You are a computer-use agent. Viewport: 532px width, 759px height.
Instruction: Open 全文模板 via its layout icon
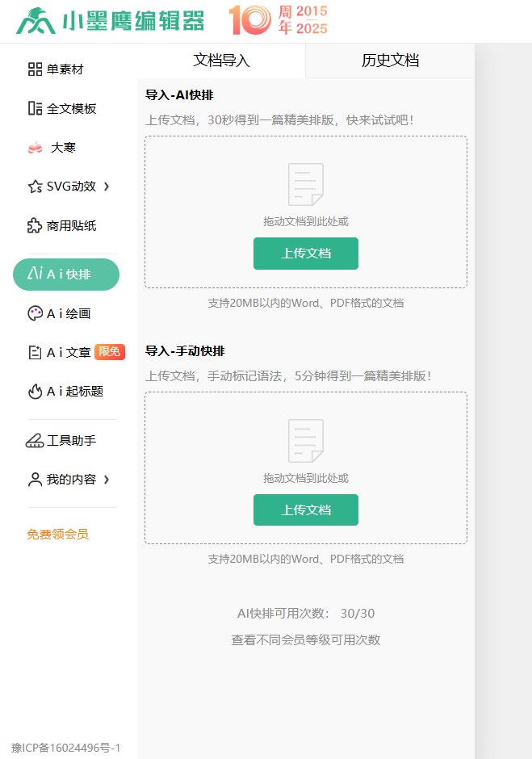35,108
